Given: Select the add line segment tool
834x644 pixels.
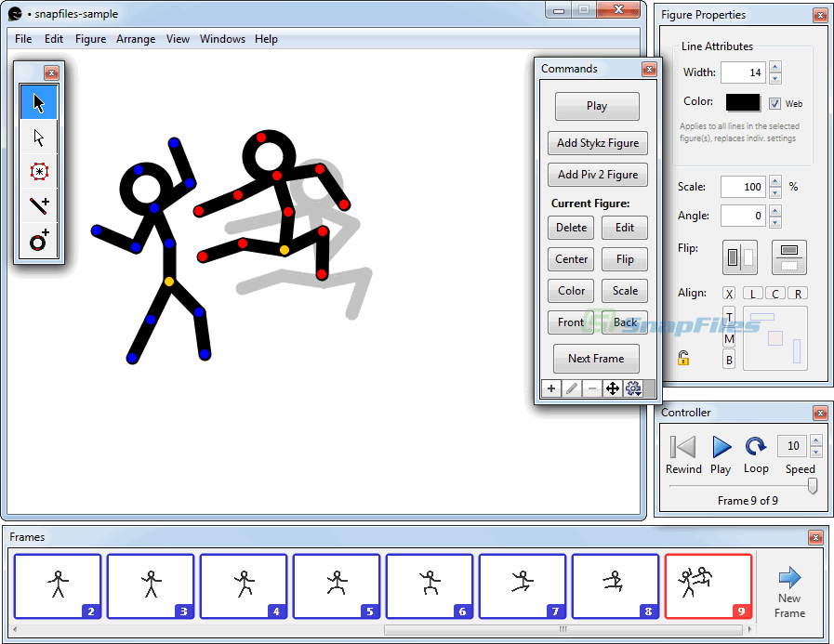Looking at the screenshot, I should point(37,205).
